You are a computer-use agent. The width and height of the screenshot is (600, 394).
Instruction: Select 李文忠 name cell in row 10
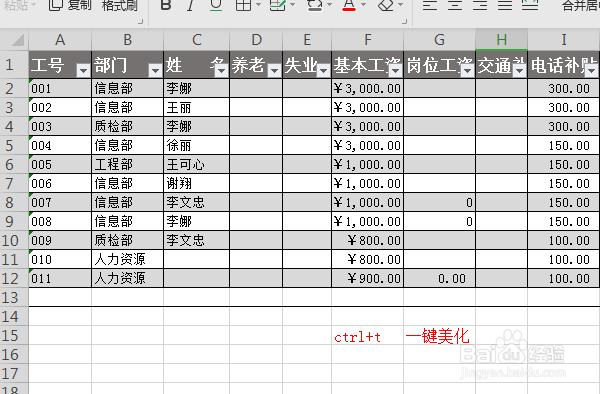pyautogui.click(x=196, y=240)
